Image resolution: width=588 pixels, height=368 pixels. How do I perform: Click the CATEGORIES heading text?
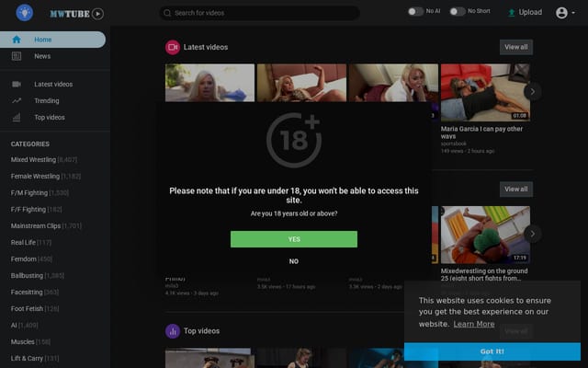coord(30,144)
